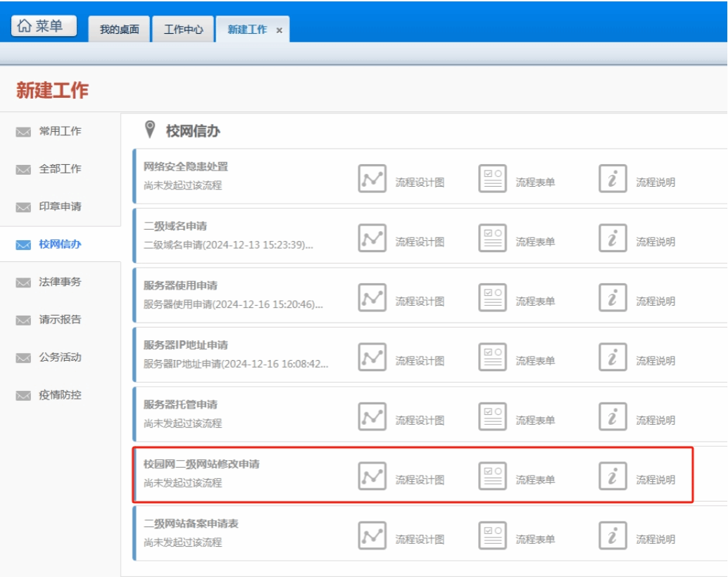Switch to 我的桌面 tab
728x577 pixels.
pyautogui.click(x=119, y=30)
